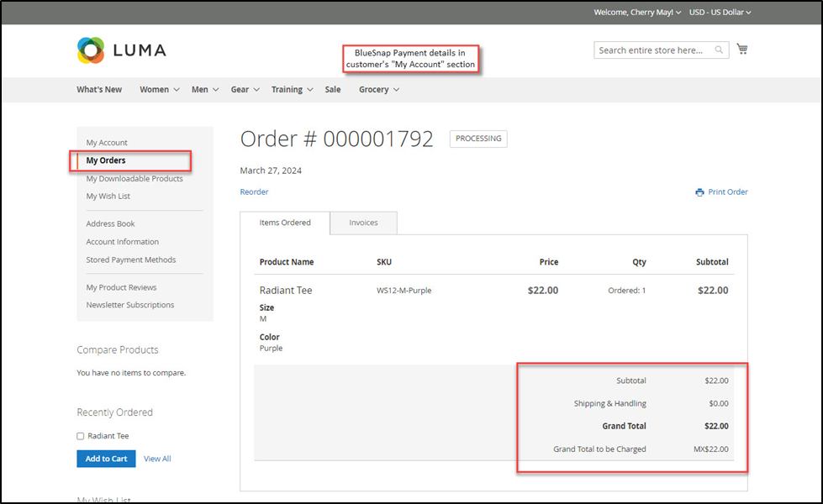This screenshot has width=823, height=504.
Task: Click the Ordered: 1 quantity text
Action: [x=626, y=291]
